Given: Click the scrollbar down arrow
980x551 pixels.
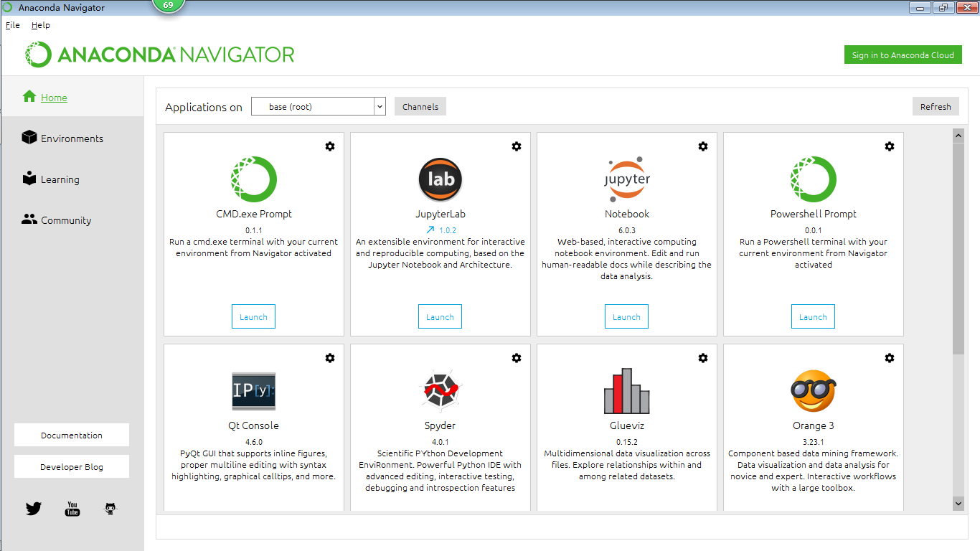Looking at the screenshot, I should point(958,504).
